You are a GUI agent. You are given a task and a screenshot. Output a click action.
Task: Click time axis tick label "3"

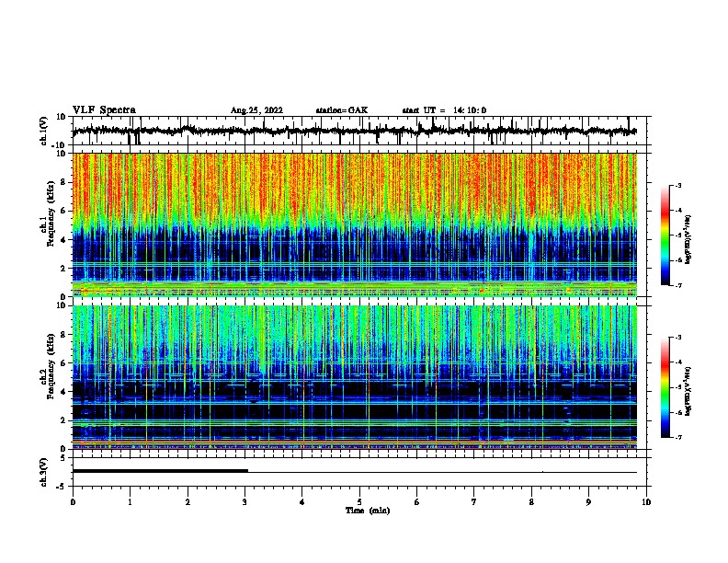point(245,501)
